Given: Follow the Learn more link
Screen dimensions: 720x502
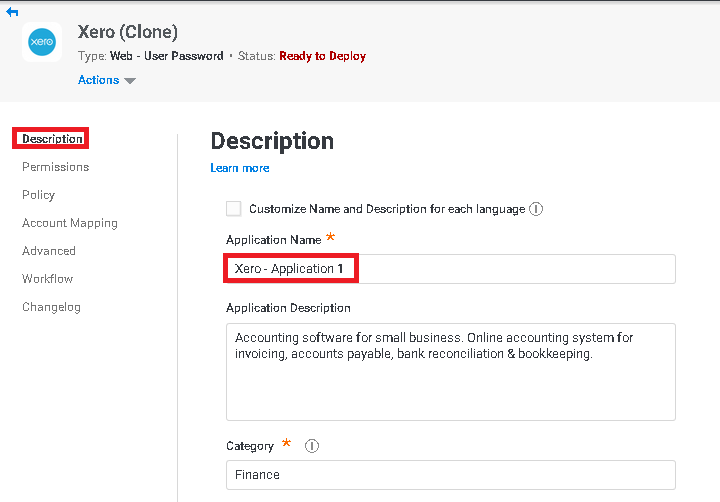Looking at the screenshot, I should pos(240,168).
